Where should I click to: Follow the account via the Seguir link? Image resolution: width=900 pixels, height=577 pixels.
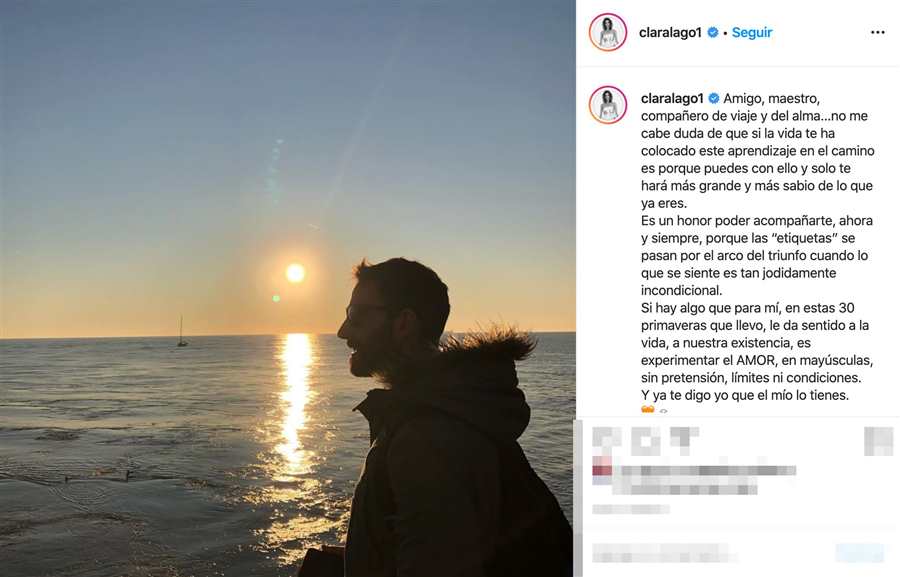(x=752, y=32)
